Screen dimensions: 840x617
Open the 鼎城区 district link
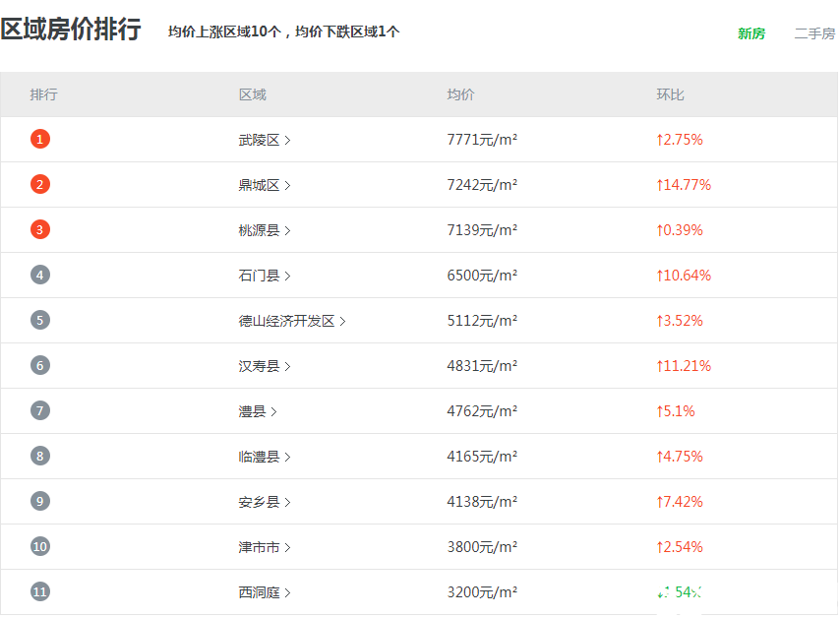coord(259,185)
